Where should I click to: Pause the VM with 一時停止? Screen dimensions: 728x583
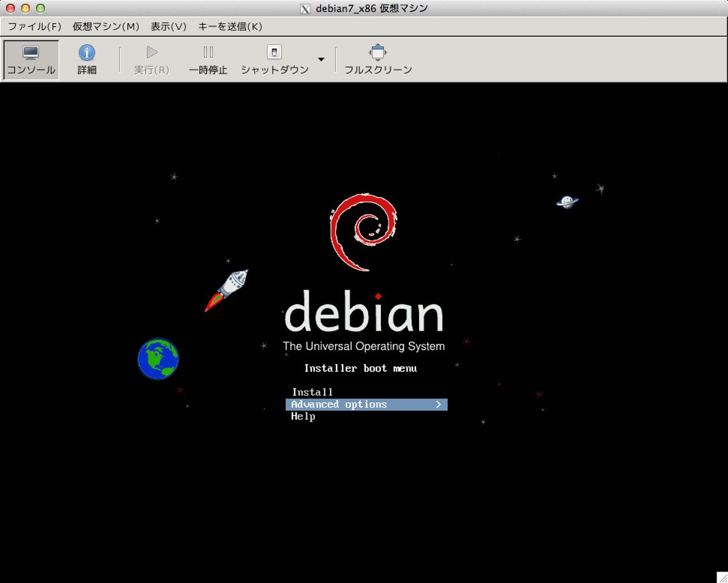[x=208, y=60]
